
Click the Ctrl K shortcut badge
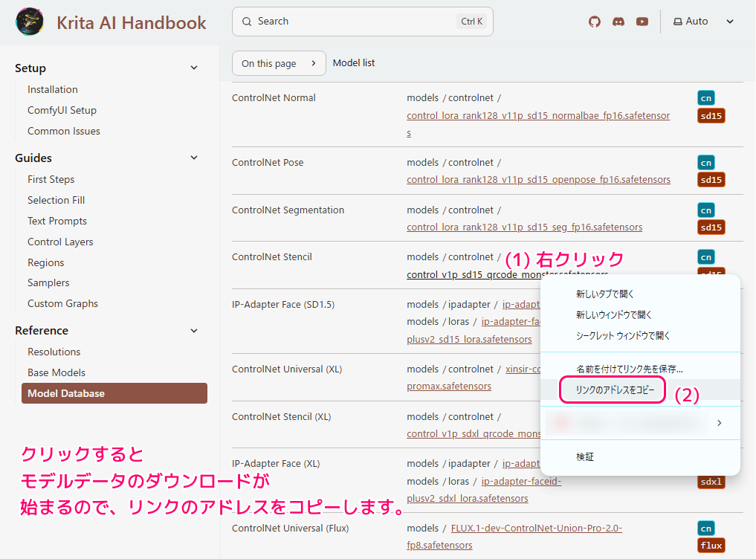pos(471,22)
